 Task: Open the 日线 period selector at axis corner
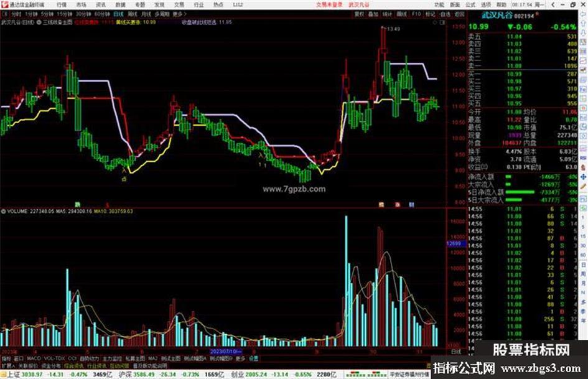coord(456,352)
